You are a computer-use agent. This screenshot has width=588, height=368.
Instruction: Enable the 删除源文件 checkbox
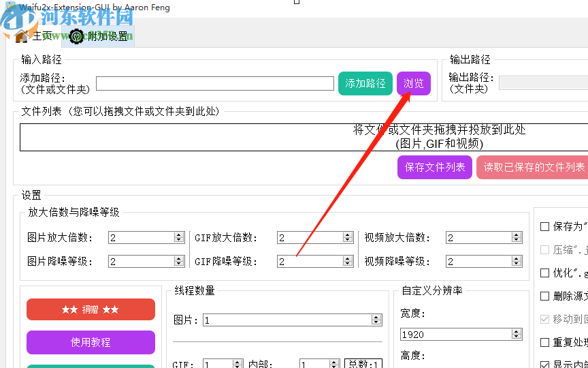(x=545, y=296)
